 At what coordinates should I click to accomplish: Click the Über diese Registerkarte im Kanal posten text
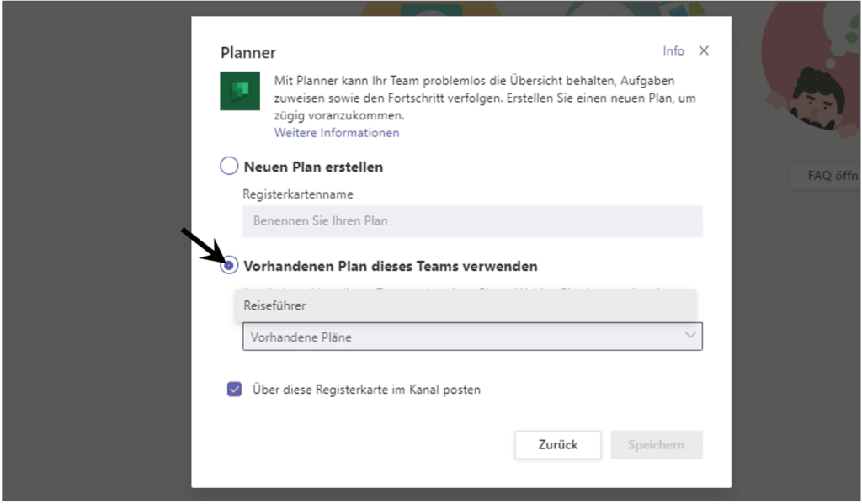pyautogui.click(x=367, y=390)
